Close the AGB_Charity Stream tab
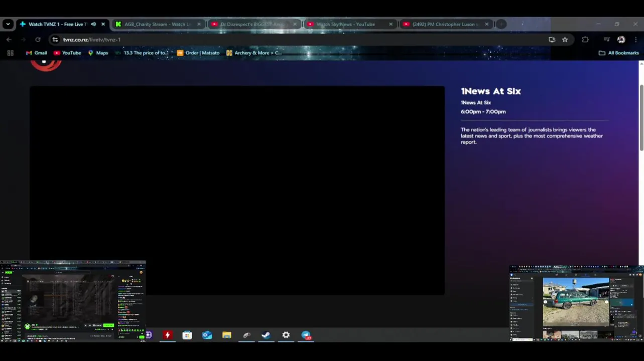The width and height of the screenshot is (644, 361). click(199, 24)
